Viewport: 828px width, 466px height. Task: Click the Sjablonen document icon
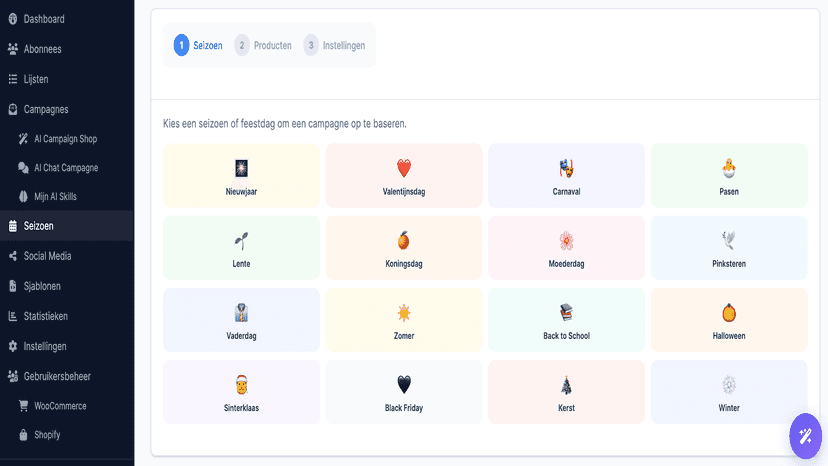[x=13, y=286]
